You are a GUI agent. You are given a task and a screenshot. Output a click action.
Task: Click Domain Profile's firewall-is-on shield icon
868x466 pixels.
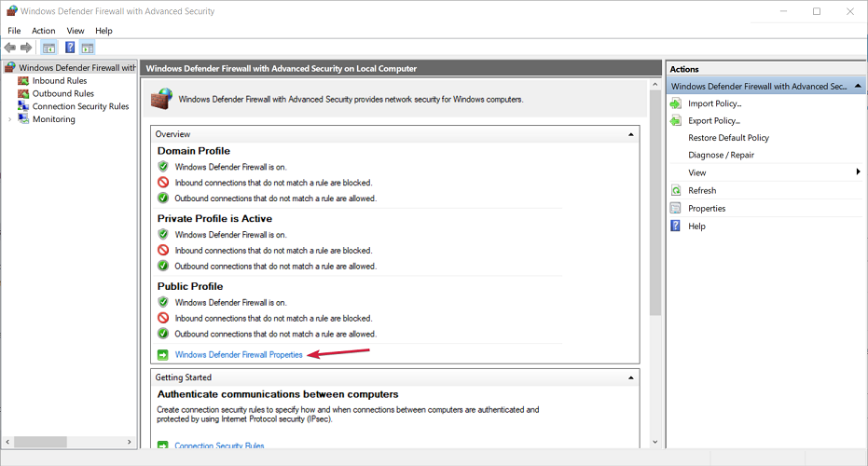click(163, 166)
